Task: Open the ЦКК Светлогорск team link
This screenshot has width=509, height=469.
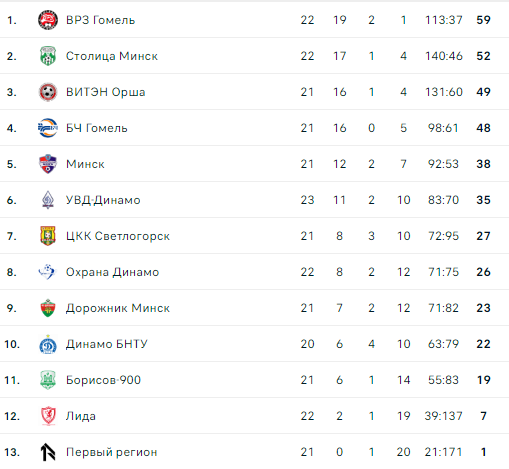Action: click(x=118, y=236)
